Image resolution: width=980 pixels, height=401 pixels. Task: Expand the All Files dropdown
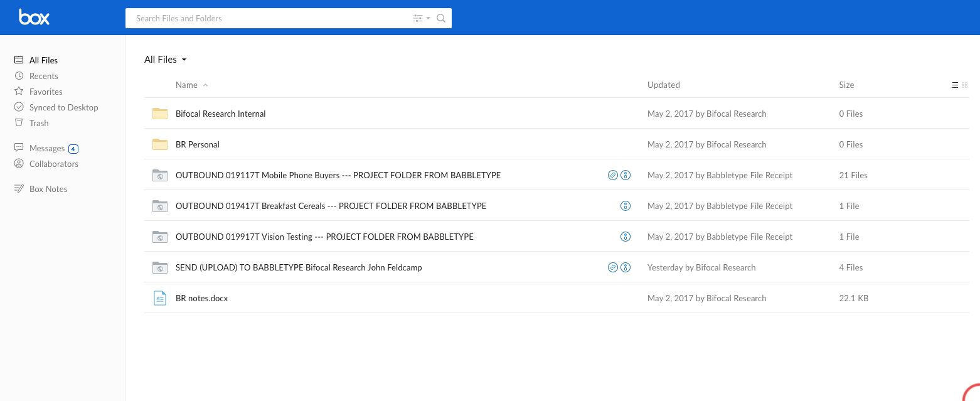(x=166, y=60)
